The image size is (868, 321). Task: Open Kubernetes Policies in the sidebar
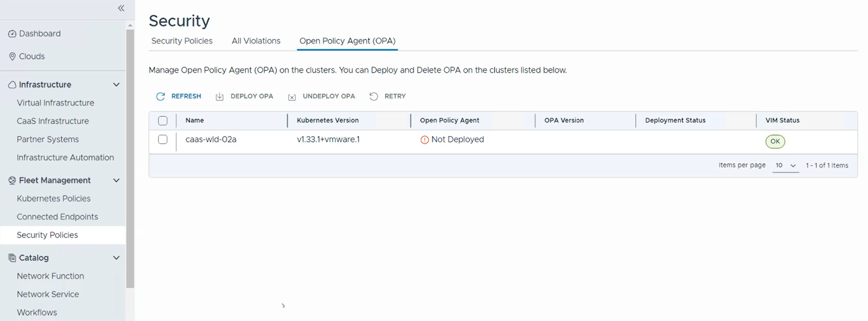coord(54,199)
